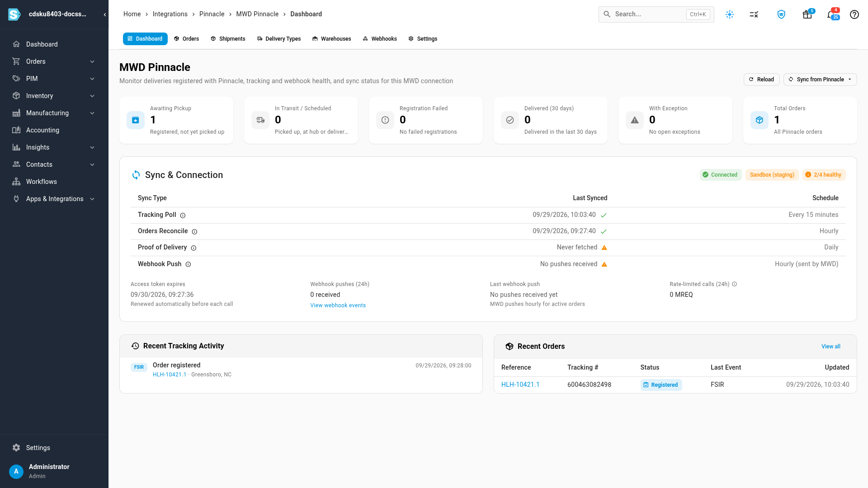Click the FSIR tag in tracking activity
The height and width of the screenshot is (488, 868).
point(139,367)
